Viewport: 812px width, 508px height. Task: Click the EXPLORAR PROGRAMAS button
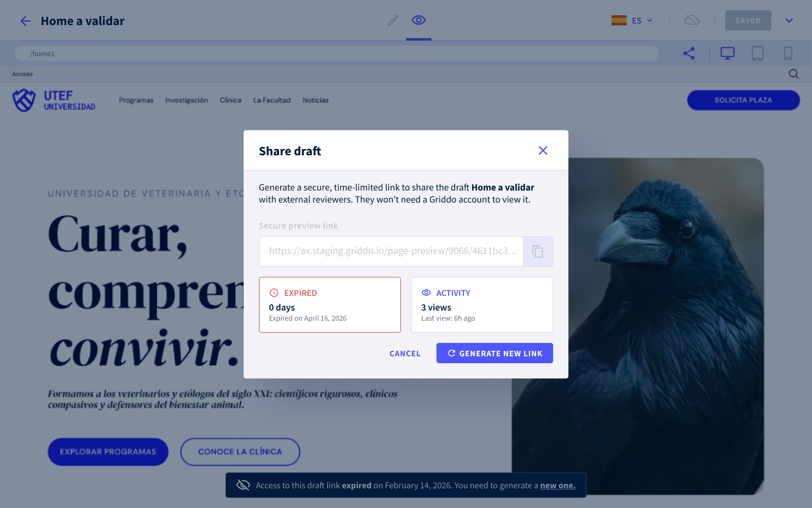(108, 451)
